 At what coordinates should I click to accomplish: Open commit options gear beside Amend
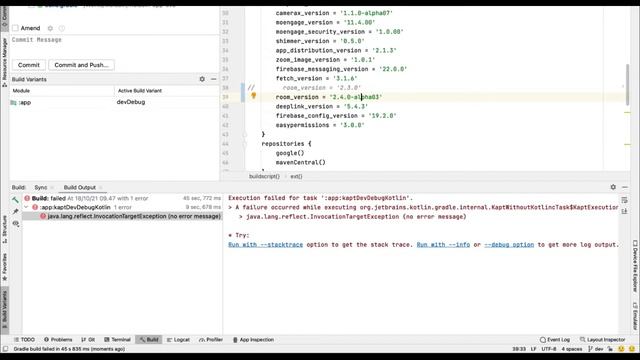click(50, 28)
